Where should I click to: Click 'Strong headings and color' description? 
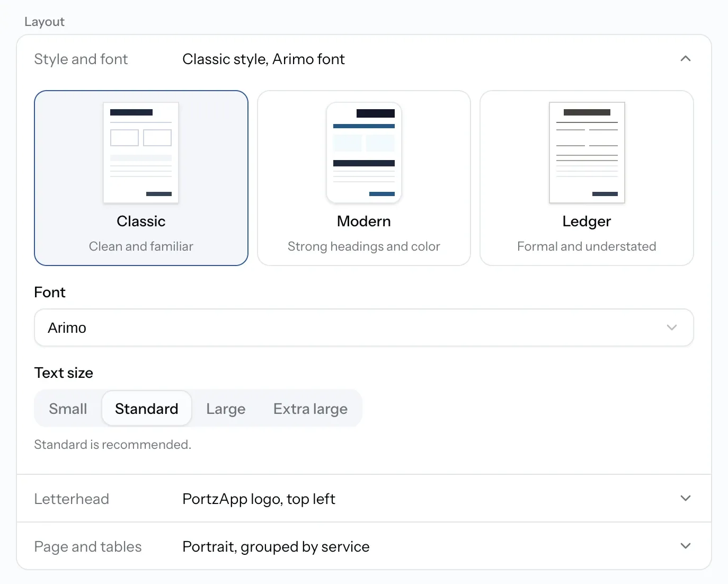click(364, 246)
